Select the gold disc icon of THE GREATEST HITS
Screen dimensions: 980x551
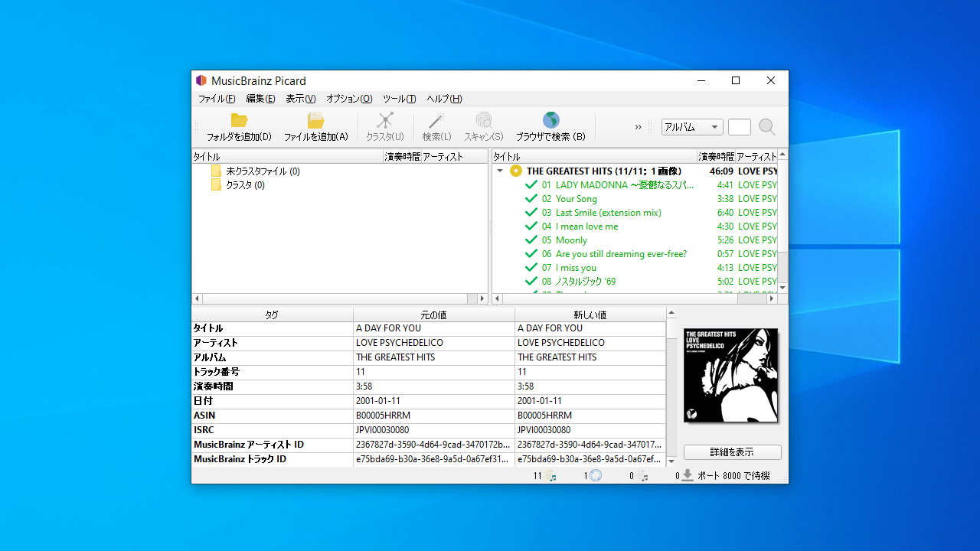coord(516,171)
